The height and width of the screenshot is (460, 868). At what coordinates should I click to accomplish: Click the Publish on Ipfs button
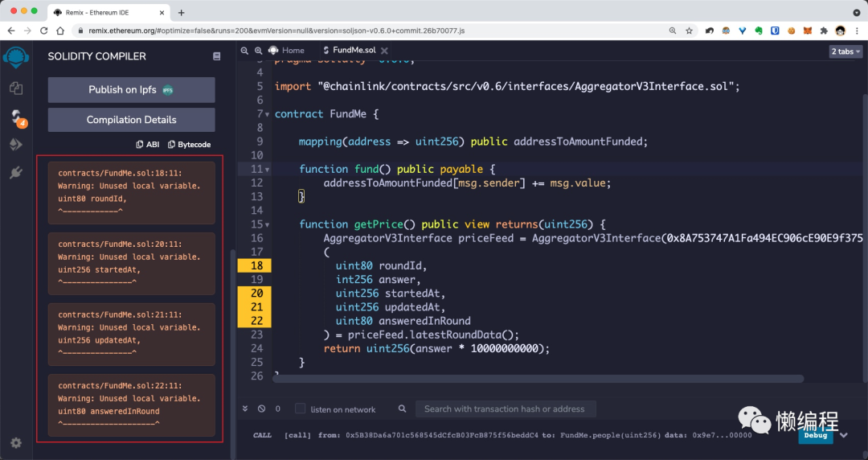point(131,90)
